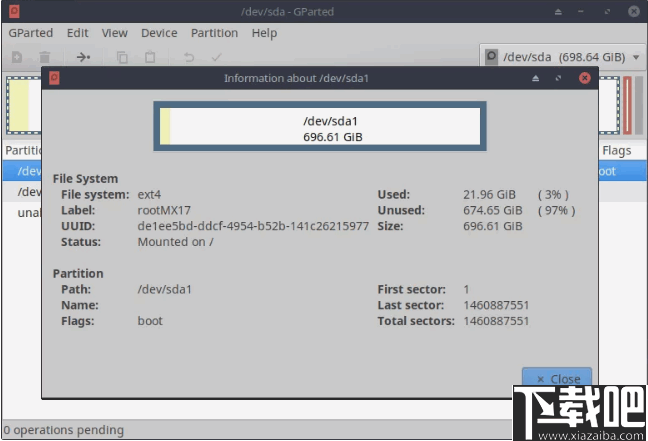This screenshot has width=648, height=441.
Task: Click the shade arrow in Information dialog title bar
Action: click(536, 78)
